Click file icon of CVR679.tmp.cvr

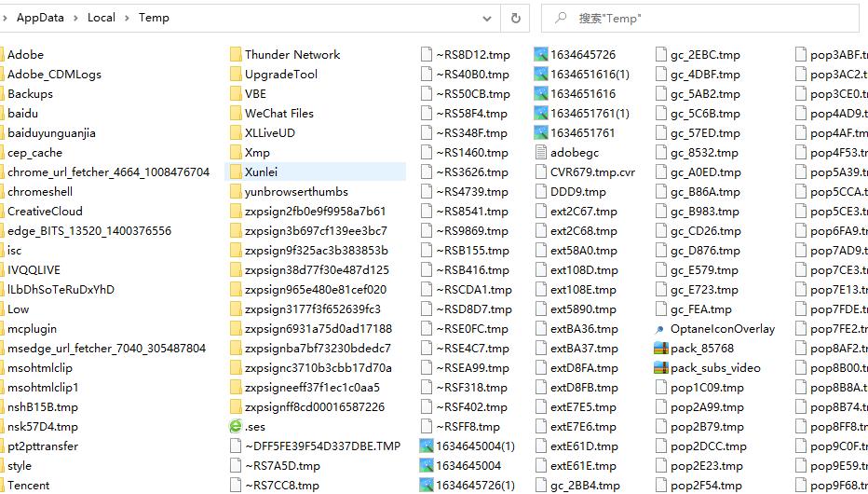(x=541, y=172)
